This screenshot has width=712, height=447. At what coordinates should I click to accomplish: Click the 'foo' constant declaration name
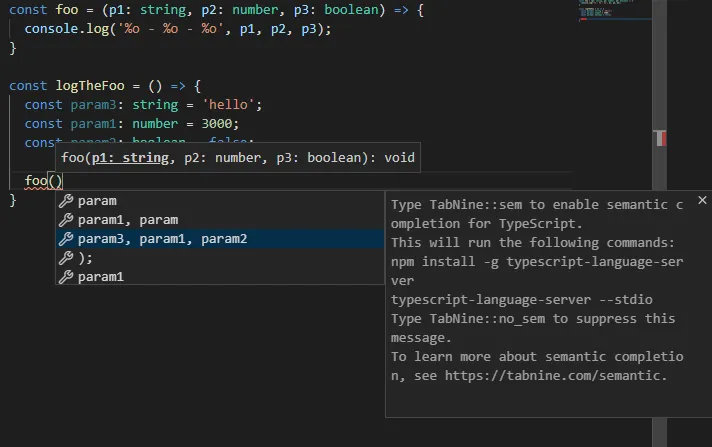pos(67,10)
